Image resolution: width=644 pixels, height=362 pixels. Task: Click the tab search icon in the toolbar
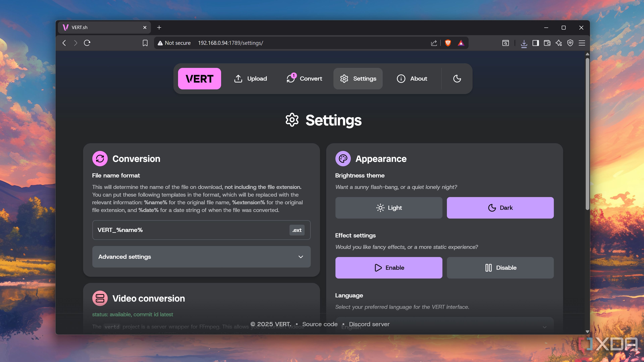click(x=505, y=43)
